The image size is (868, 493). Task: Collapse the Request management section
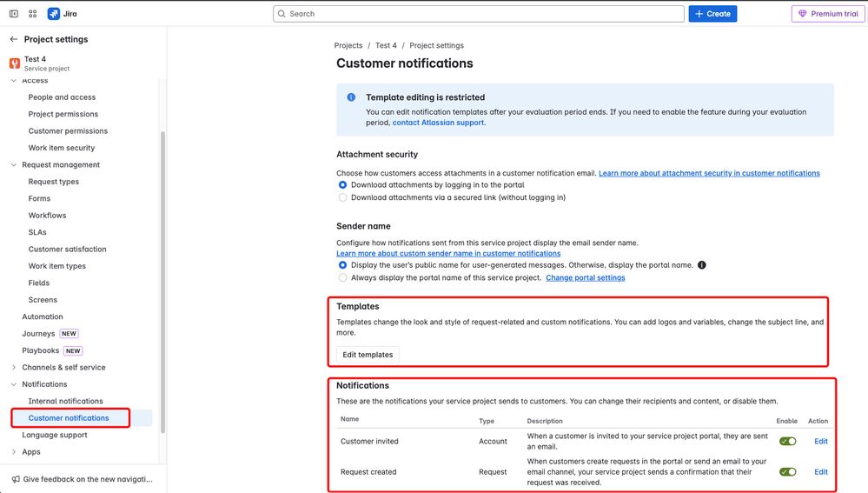[x=14, y=164]
